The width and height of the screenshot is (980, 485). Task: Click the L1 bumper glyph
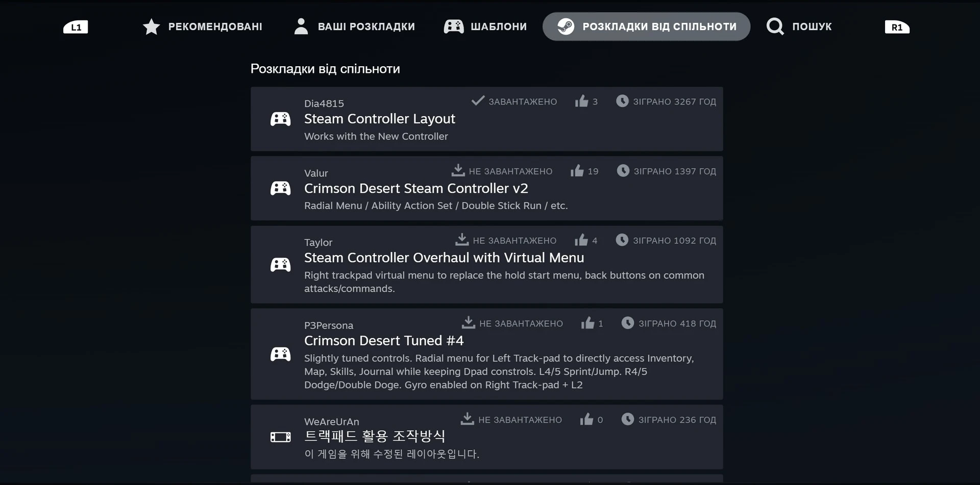[76, 27]
